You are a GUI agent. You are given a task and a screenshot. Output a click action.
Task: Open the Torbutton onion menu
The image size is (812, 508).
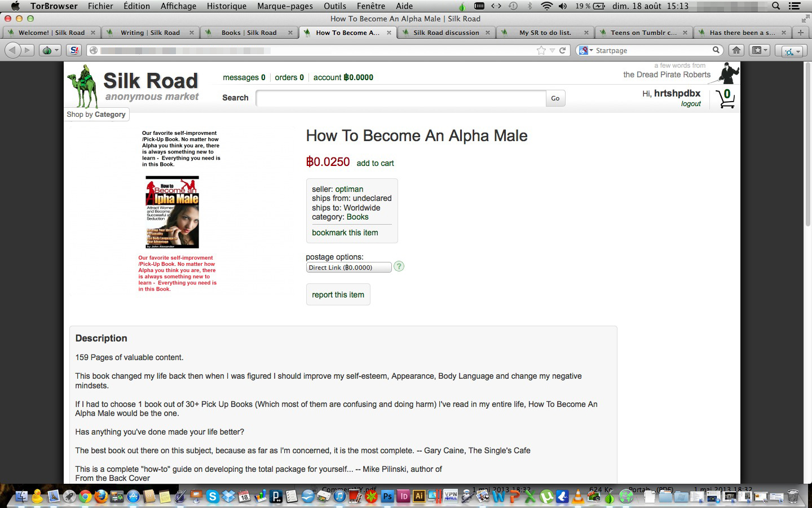point(50,50)
